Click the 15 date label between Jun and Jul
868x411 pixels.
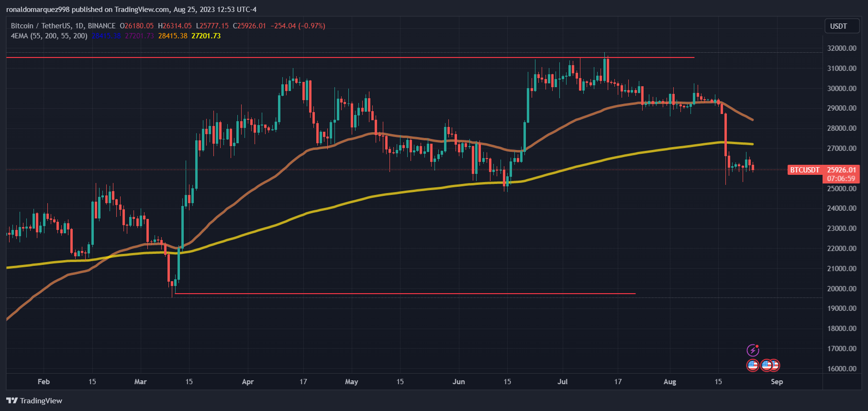(507, 382)
